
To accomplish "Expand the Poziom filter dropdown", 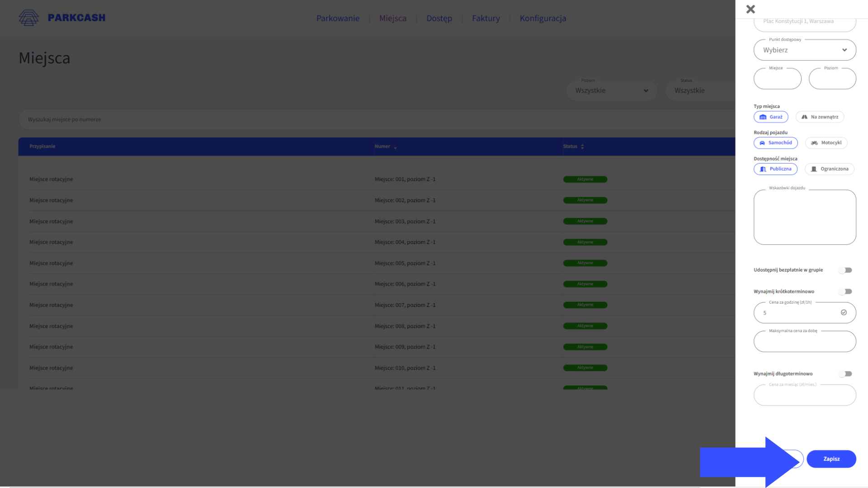I will tap(611, 91).
